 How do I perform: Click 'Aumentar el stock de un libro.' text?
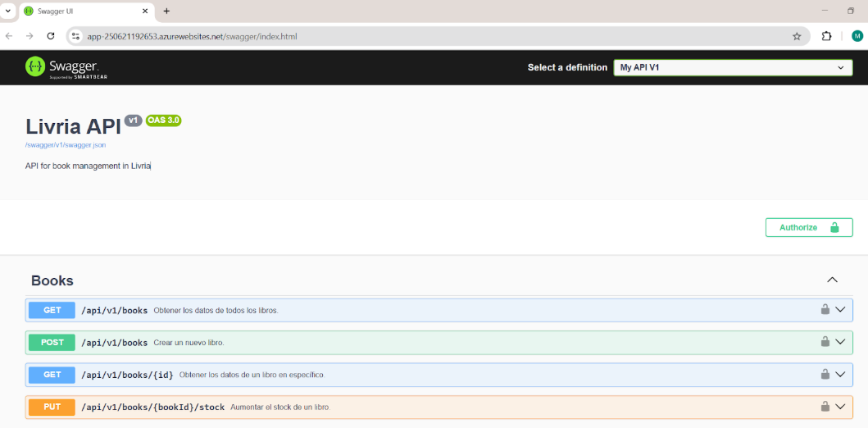coord(280,408)
